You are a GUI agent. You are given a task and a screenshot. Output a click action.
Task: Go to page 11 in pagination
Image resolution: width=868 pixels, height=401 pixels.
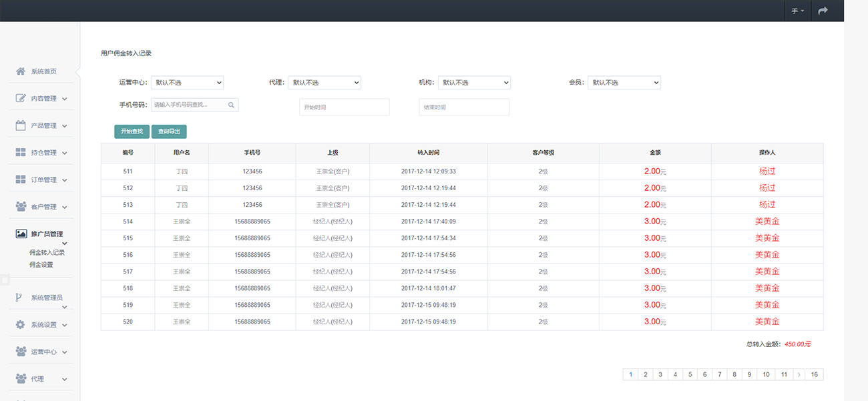point(784,375)
